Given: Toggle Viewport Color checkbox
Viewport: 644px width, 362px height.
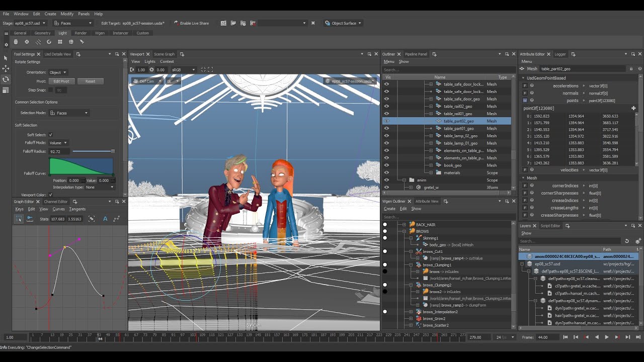Looking at the screenshot, I should (50, 195).
